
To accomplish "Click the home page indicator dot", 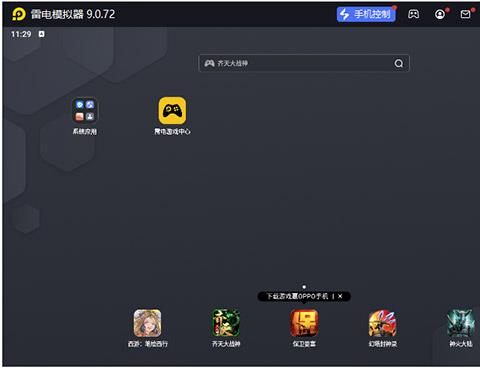I will tap(304, 287).
